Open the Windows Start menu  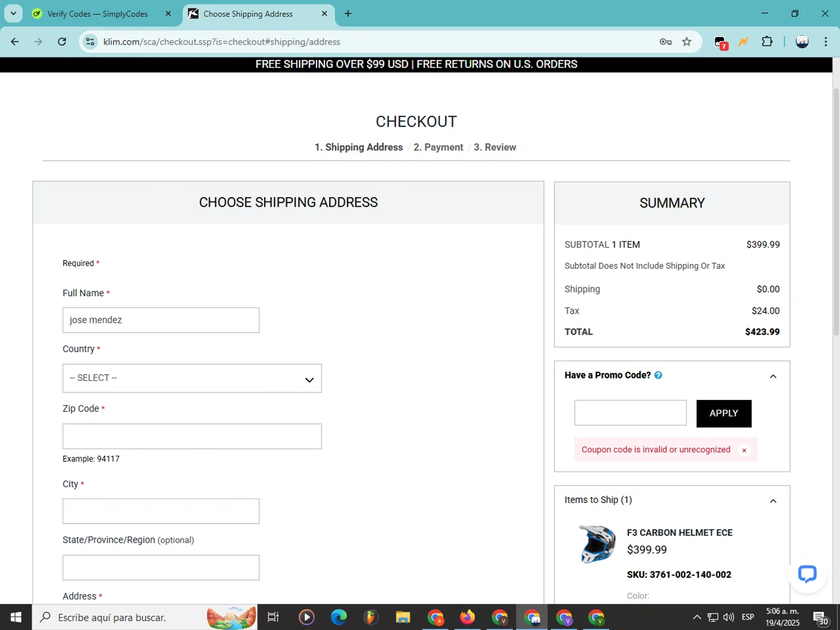(16, 617)
